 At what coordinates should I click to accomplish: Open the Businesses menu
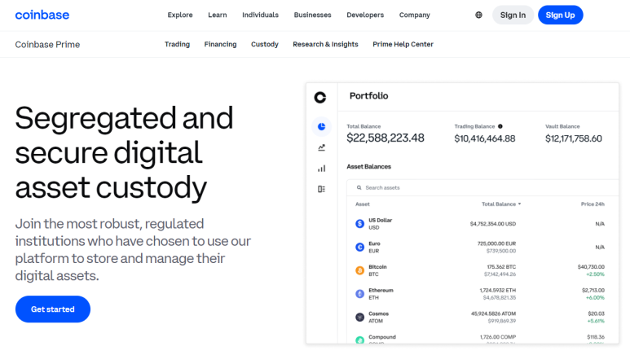pyautogui.click(x=313, y=15)
